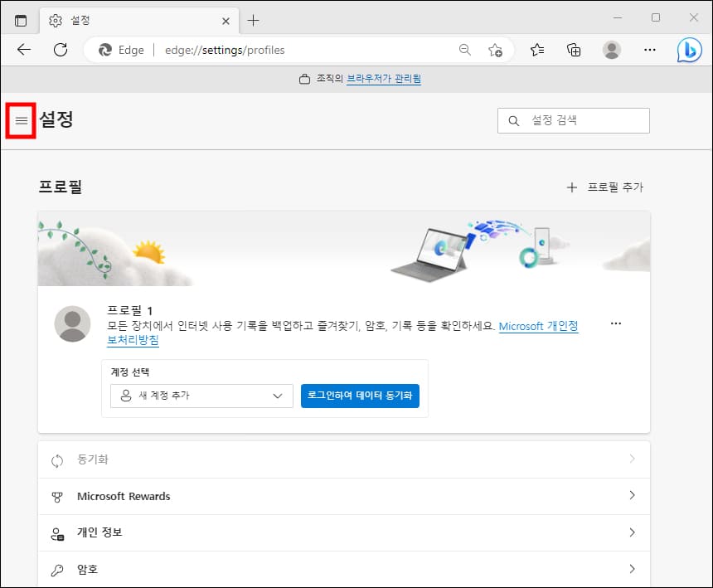The image size is (713, 588).
Task: Click the Bing chat icon in toolbar
Action: pos(688,50)
